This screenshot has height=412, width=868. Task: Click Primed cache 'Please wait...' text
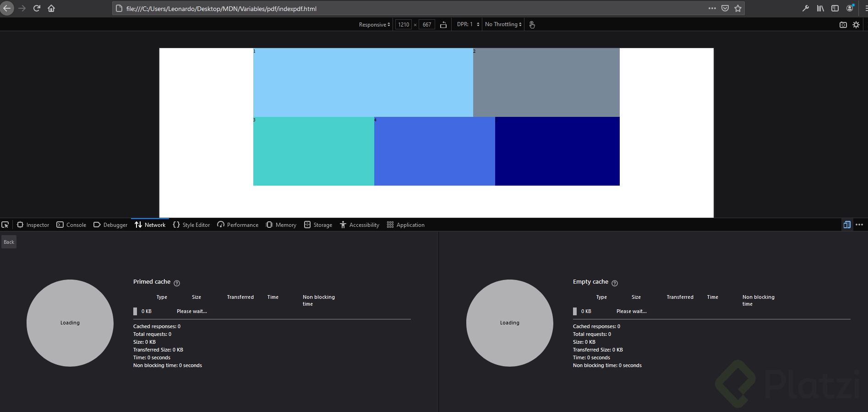pos(192,311)
